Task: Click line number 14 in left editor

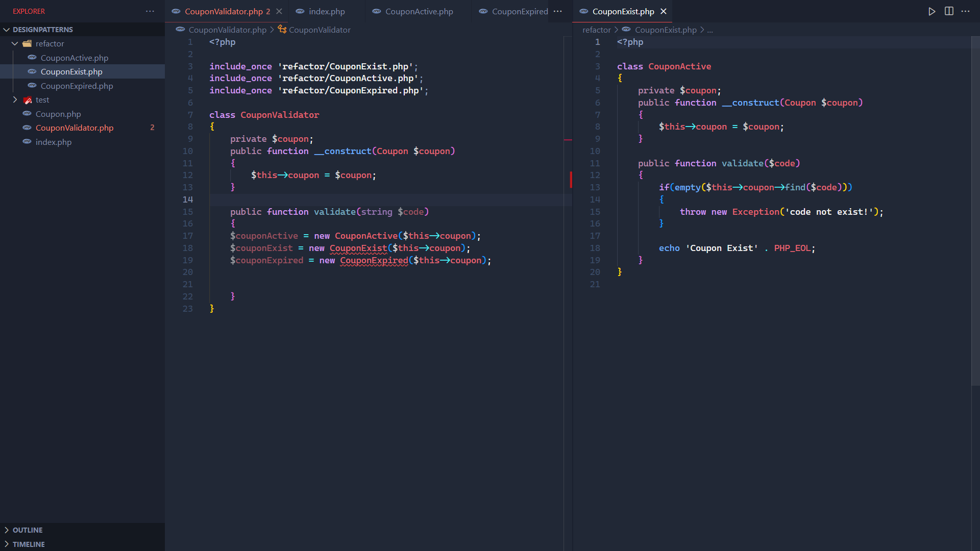Action: tap(188, 200)
